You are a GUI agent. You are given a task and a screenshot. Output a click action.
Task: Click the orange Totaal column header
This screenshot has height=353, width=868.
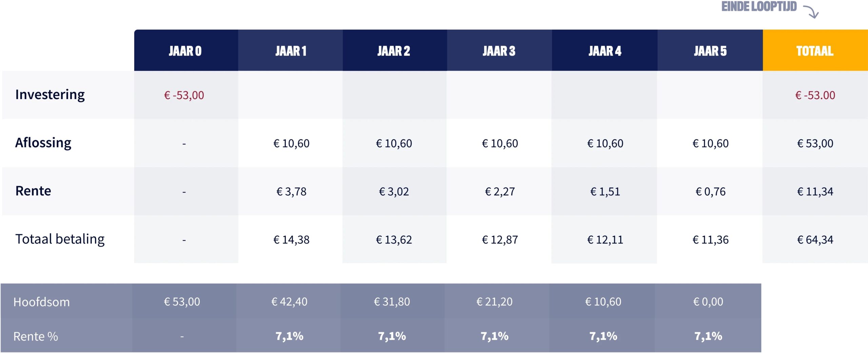coord(815,51)
